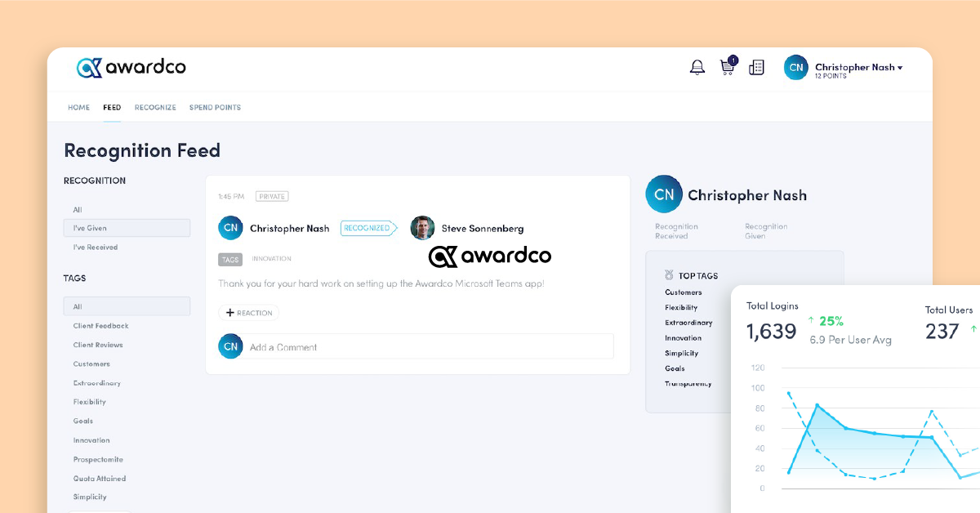
Task: Filter by Client Feedback tag
Action: point(100,326)
